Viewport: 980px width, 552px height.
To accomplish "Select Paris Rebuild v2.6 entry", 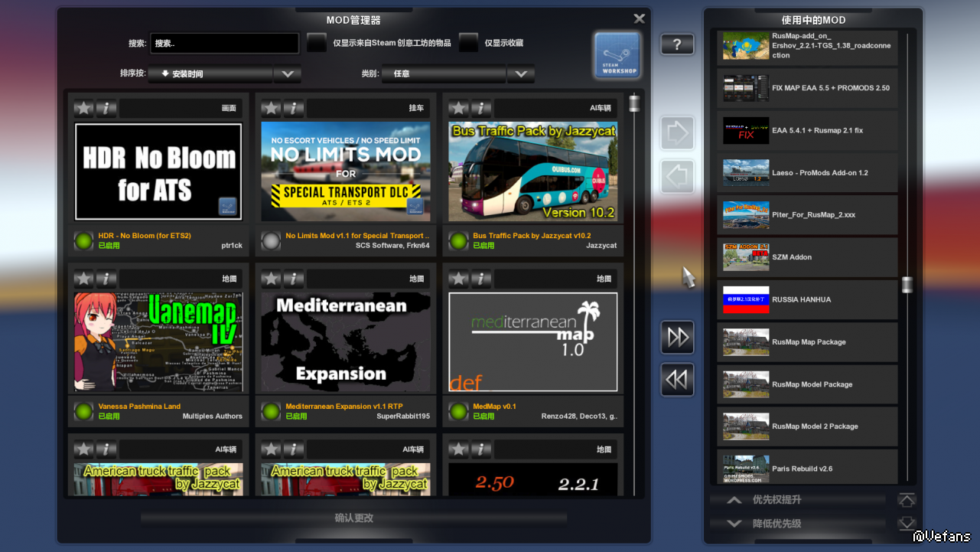I will 807,467.
